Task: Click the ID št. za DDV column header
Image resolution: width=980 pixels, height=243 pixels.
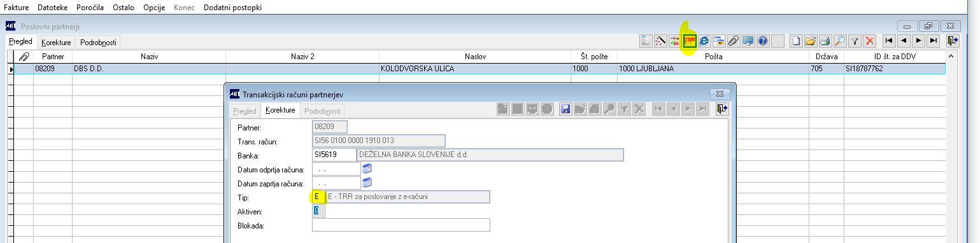Action: click(x=895, y=57)
